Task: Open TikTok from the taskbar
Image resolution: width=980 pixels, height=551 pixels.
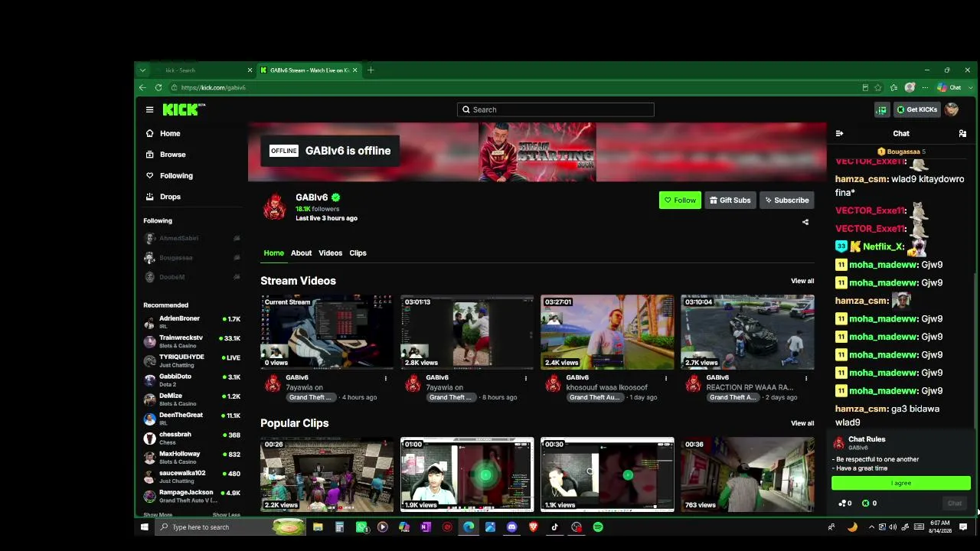Action: click(555, 527)
